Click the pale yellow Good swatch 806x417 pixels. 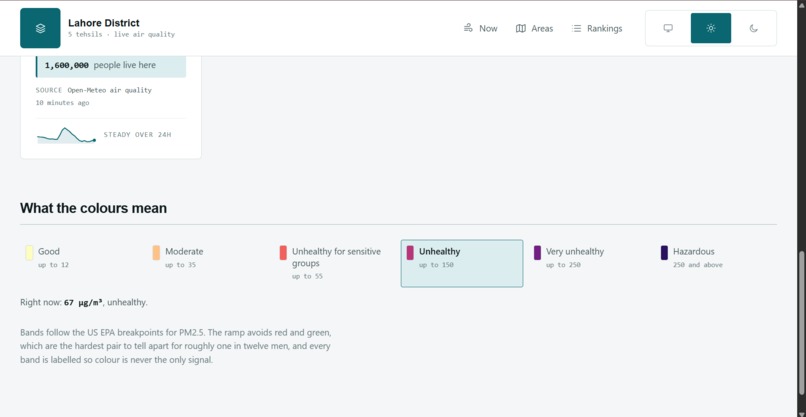29,252
